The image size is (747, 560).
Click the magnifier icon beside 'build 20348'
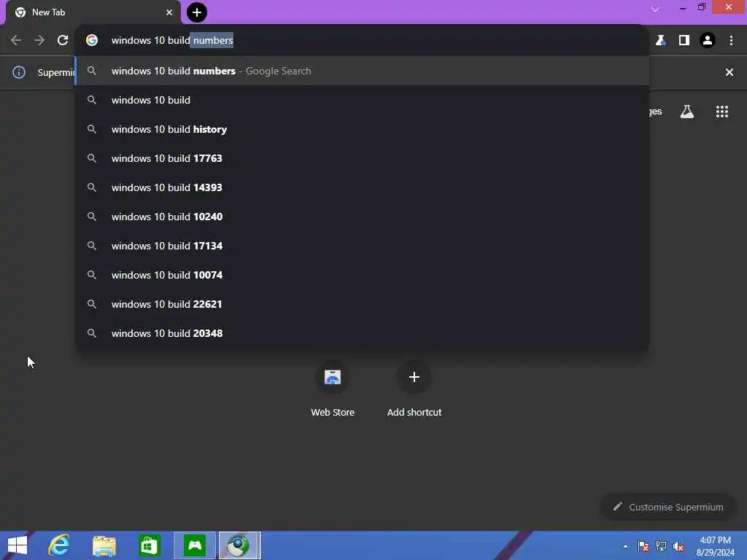click(x=92, y=333)
